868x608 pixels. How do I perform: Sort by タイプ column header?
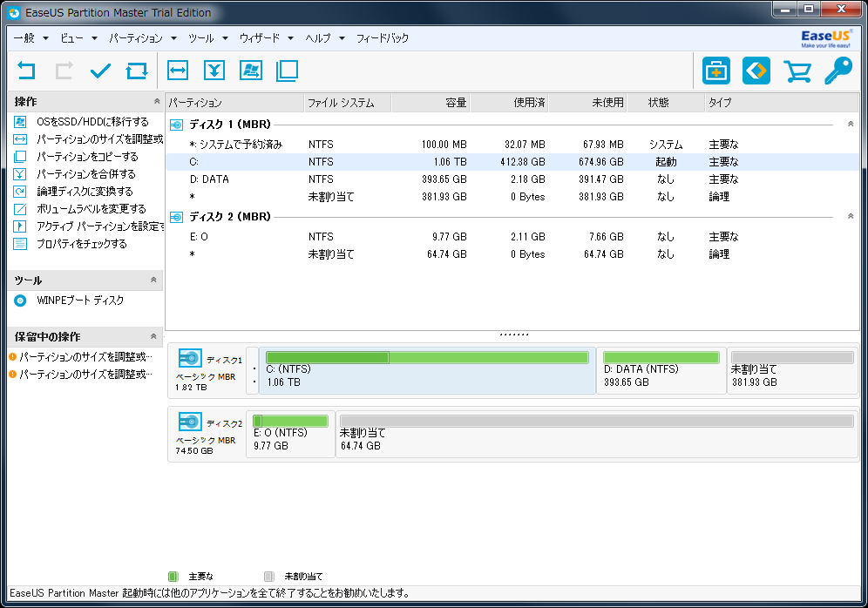coord(782,102)
